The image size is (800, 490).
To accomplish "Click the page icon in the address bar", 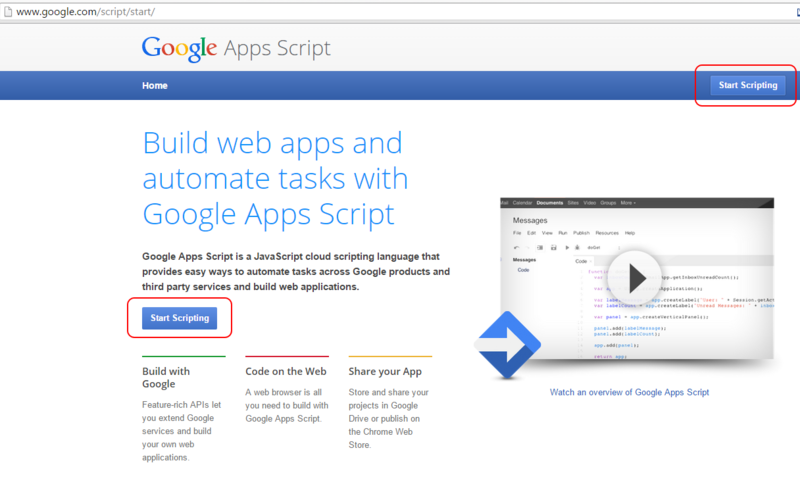I will pos(8,11).
